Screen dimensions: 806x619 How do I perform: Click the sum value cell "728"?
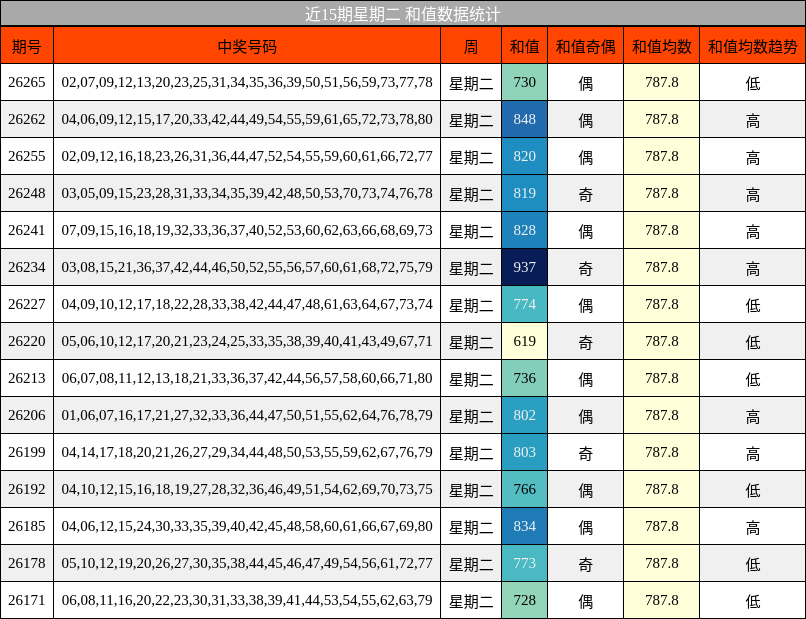pos(524,600)
